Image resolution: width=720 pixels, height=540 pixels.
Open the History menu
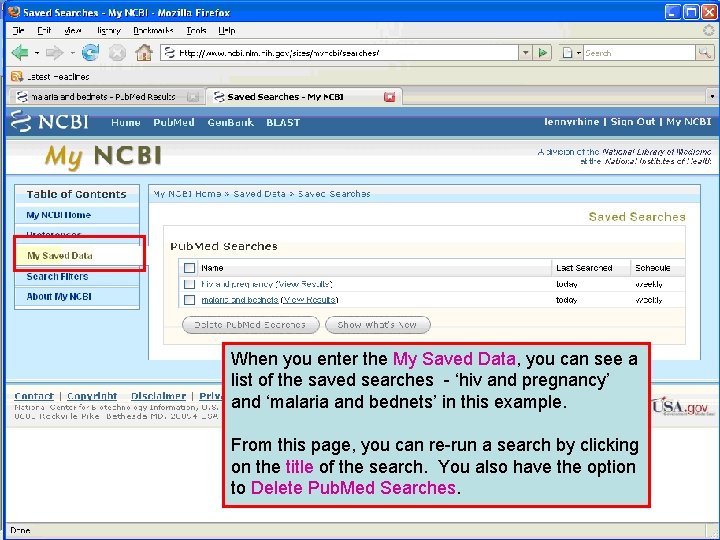[x=109, y=31]
